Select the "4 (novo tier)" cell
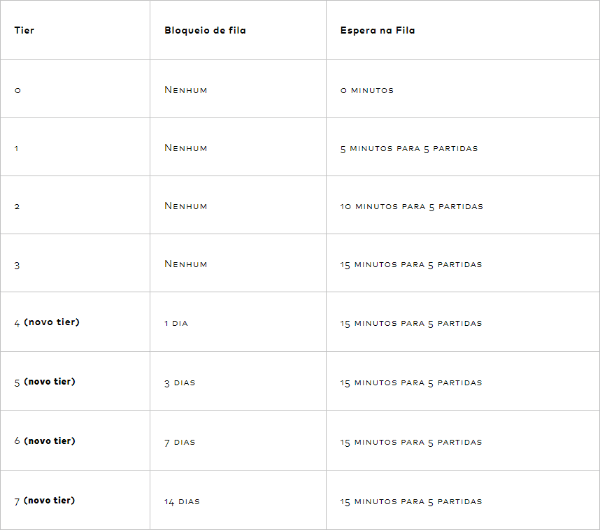600x530 pixels. pos(47,322)
